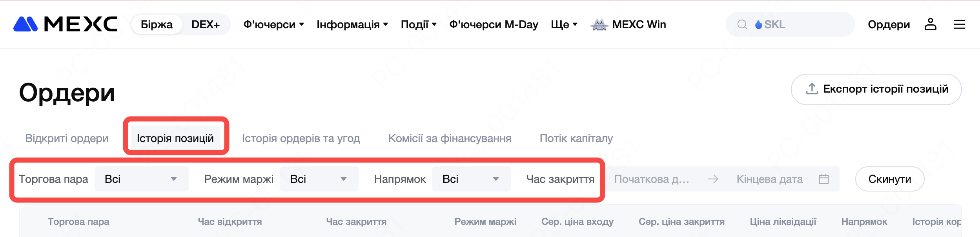Switch to the Біржа toggle option
Image resolution: width=980 pixels, height=237 pixels.
[x=157, y=24]
